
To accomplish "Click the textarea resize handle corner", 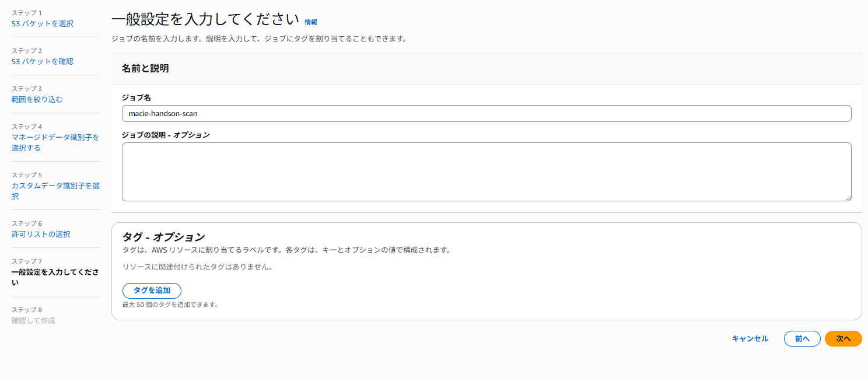I will click(848, 198).
